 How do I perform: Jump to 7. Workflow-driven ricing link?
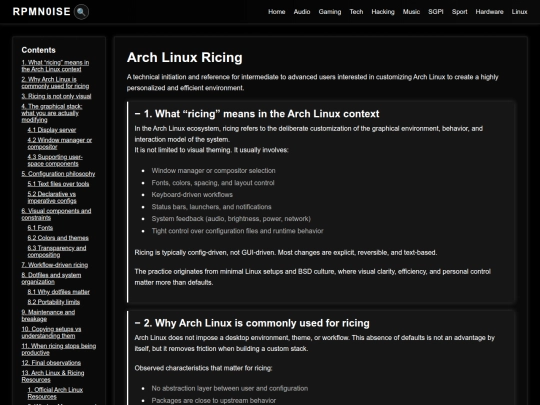coord(54,265)
